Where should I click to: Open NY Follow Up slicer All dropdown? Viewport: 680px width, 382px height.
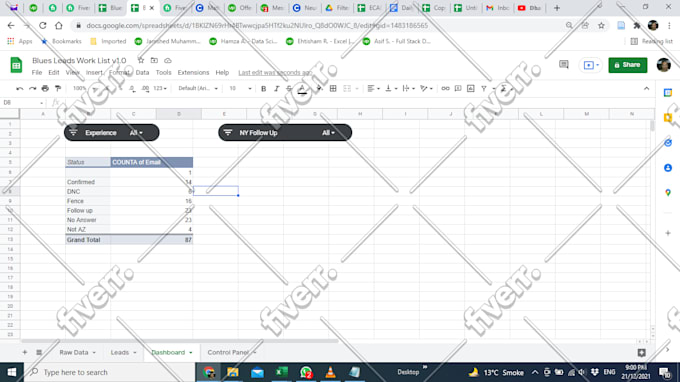click(x=328, y=133)
